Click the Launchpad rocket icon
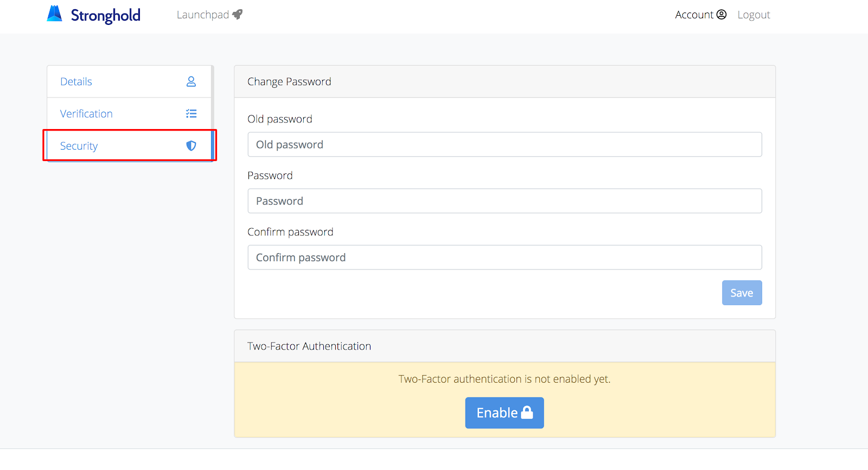Viewport: 868px width, 470px height. (238, 15)
